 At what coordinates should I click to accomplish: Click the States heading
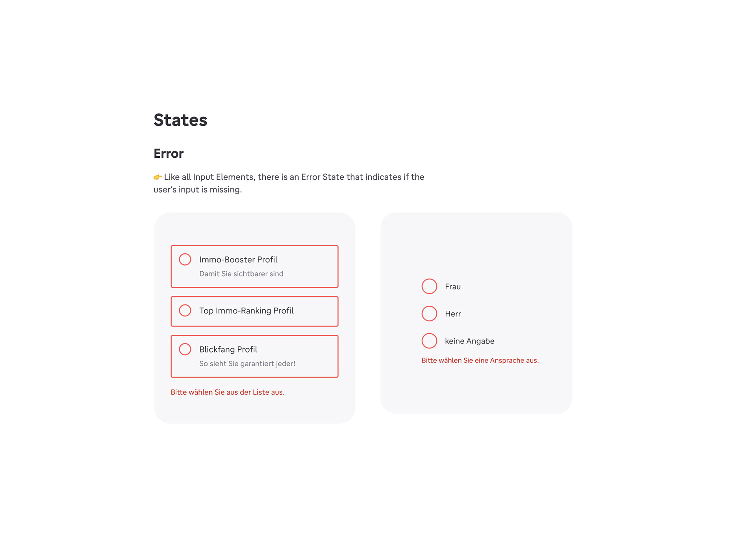pos(180,120)
